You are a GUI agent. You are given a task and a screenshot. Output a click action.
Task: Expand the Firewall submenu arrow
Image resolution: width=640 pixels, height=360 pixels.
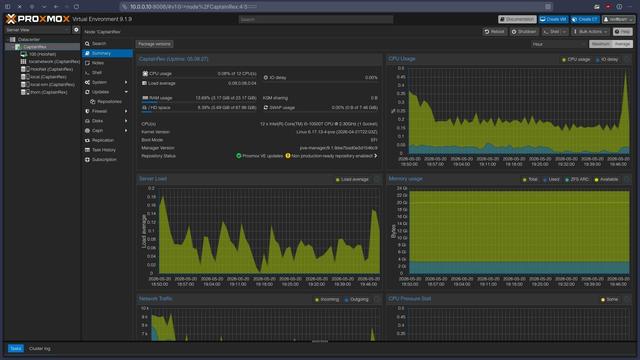pos(126,111)
